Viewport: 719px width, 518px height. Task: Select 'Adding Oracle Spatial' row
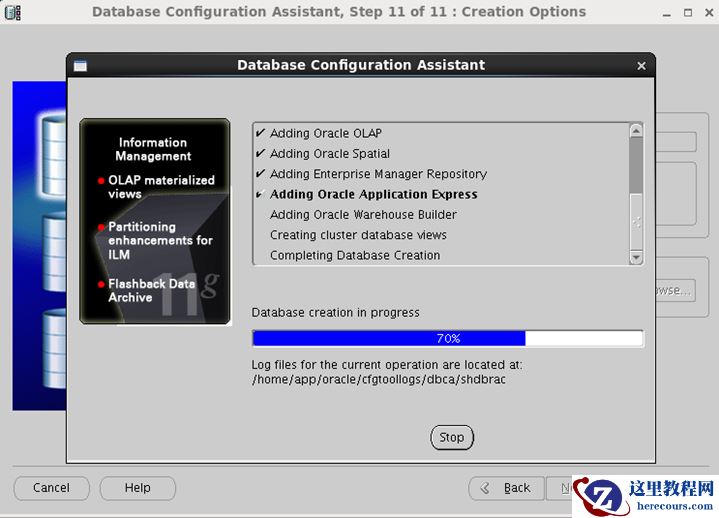coord(442,154)
